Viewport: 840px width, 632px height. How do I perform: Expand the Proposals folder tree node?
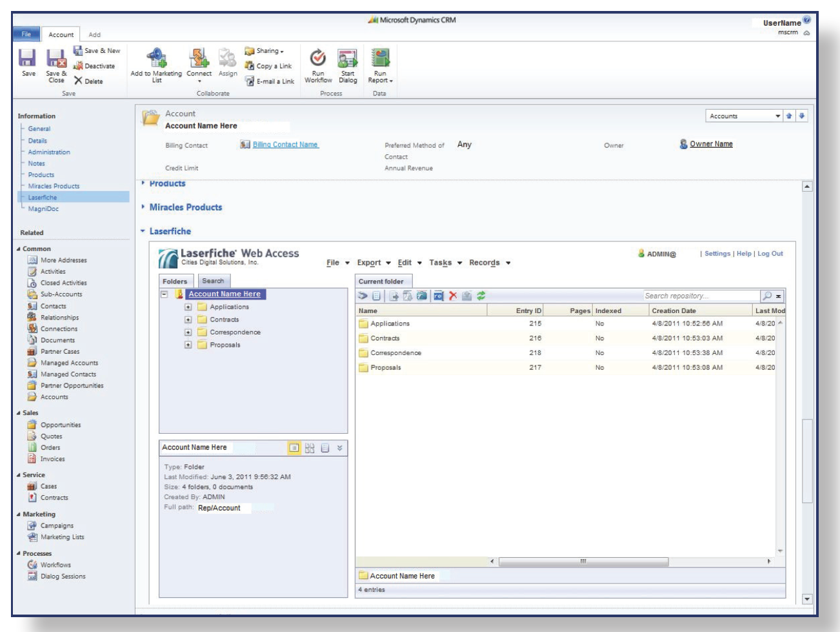(188, 345)
